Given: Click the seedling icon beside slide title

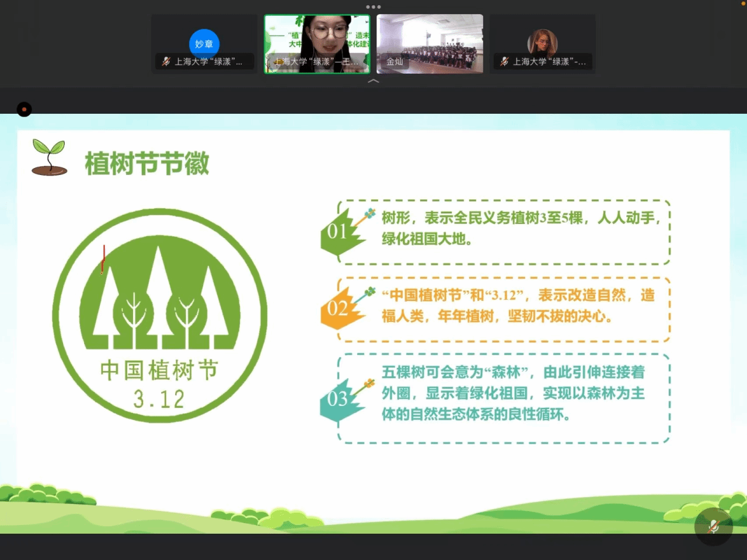Looking at the screenshot, I should tap(49, 157).
